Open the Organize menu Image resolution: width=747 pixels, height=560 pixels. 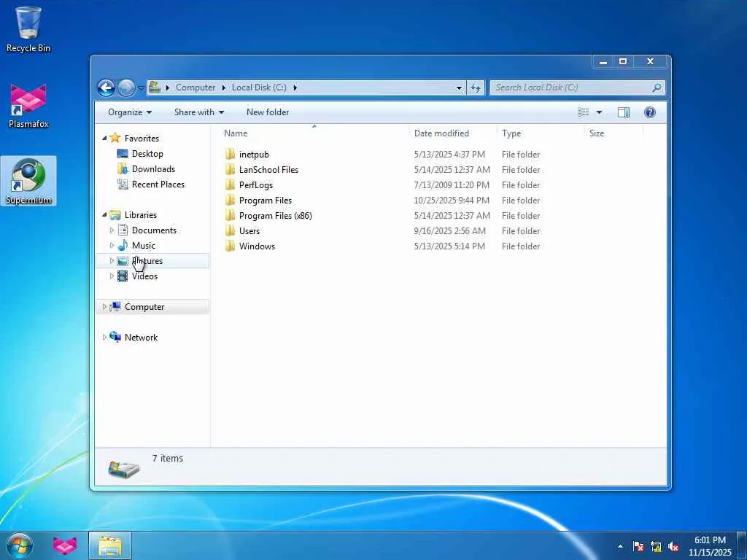130,112
